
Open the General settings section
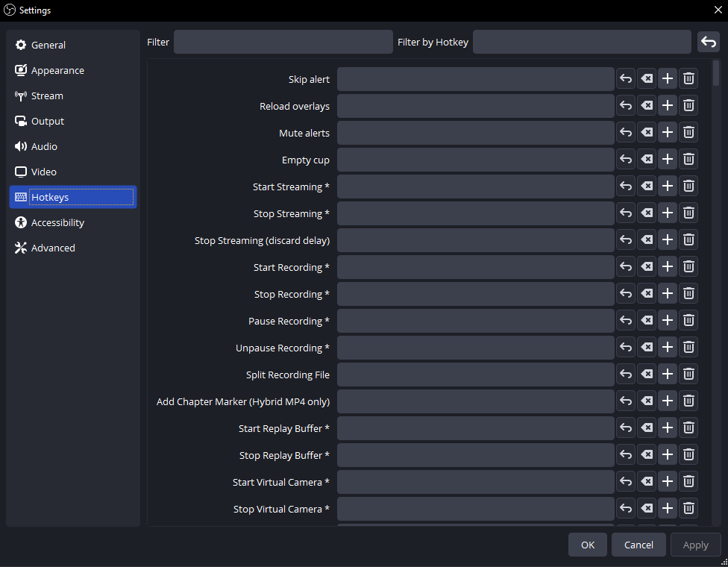(48, 45)
